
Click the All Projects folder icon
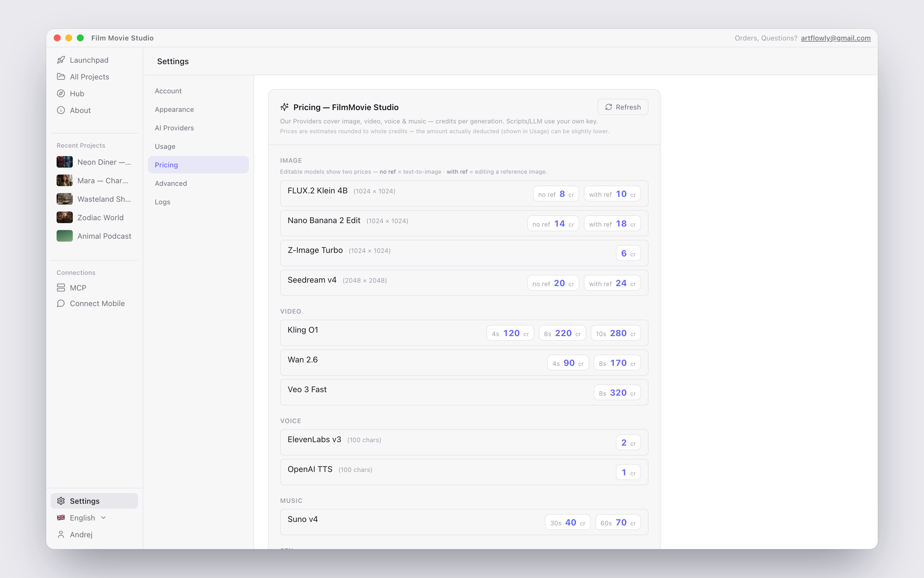(61, 77)
